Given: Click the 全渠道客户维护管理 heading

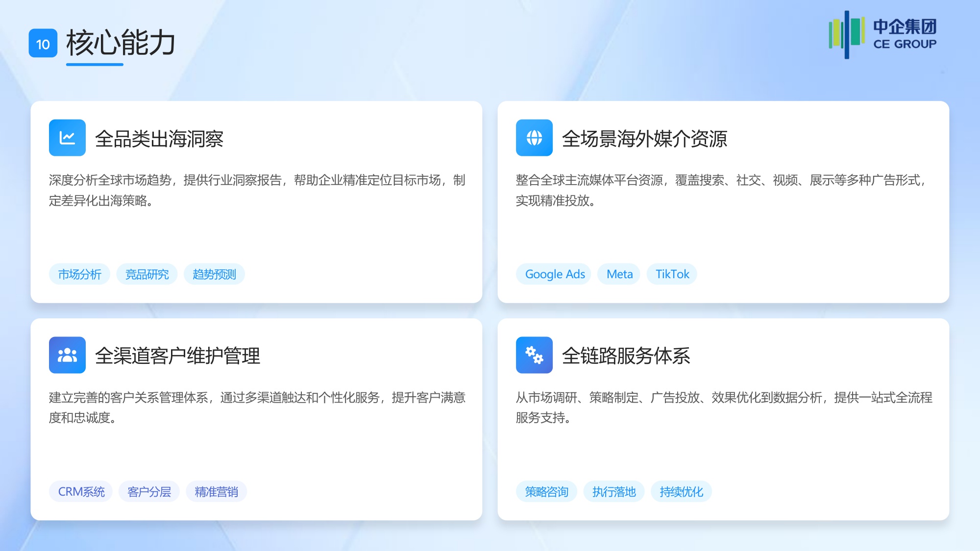Looking at the screenshot, I should point(177,356).
